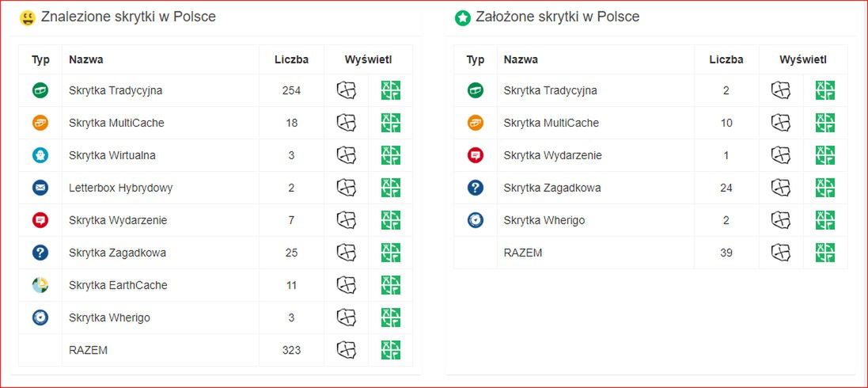Open green list icon for found Skrytka Zagadkowa

point(391,252)
